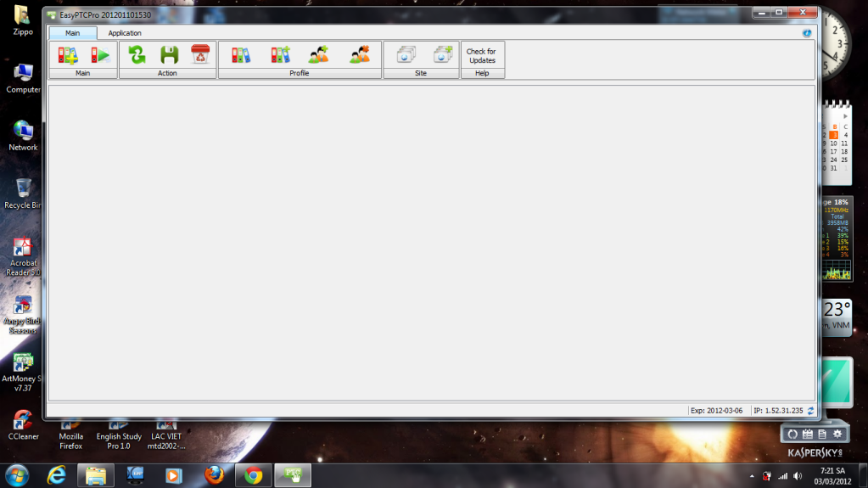The image size is (868, 488).
Task: Select the Main ribbon tab
Action: (73, 33)
